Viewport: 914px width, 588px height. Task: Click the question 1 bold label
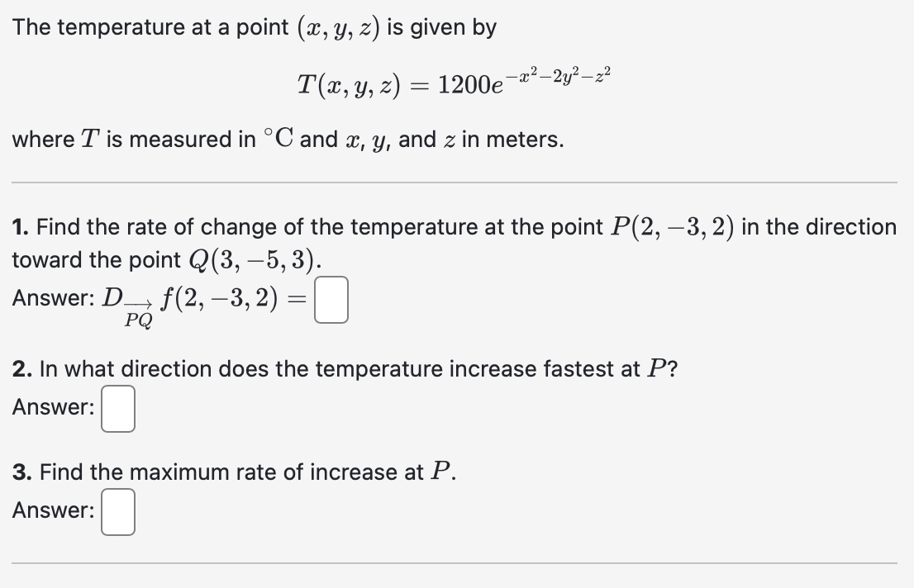pos(19,227)
